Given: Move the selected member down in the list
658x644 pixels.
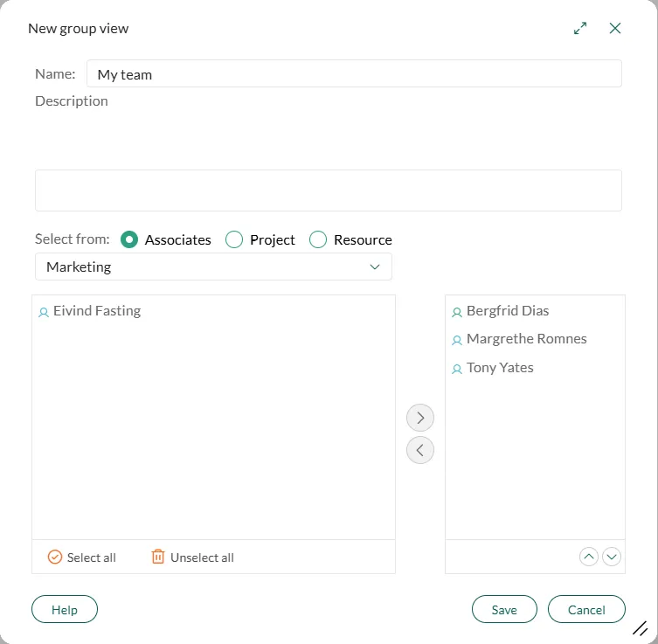Looking at the screenshot, I should point(612,557).
